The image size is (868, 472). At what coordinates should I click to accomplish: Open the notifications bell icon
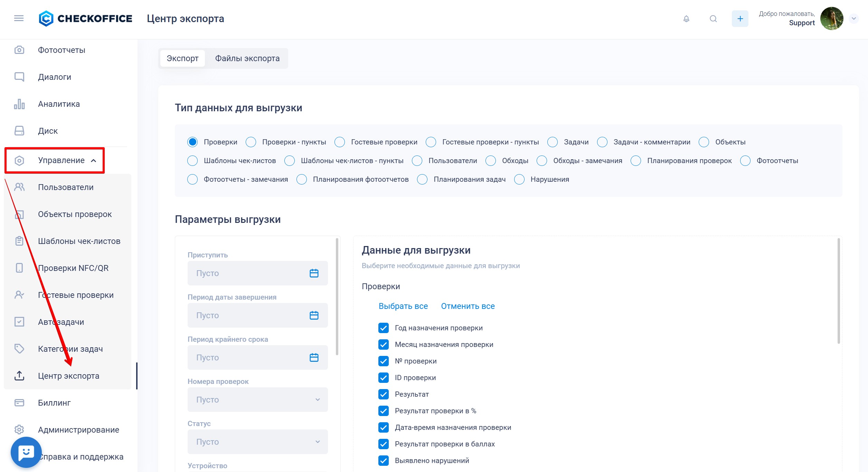[x=686, y=19]
